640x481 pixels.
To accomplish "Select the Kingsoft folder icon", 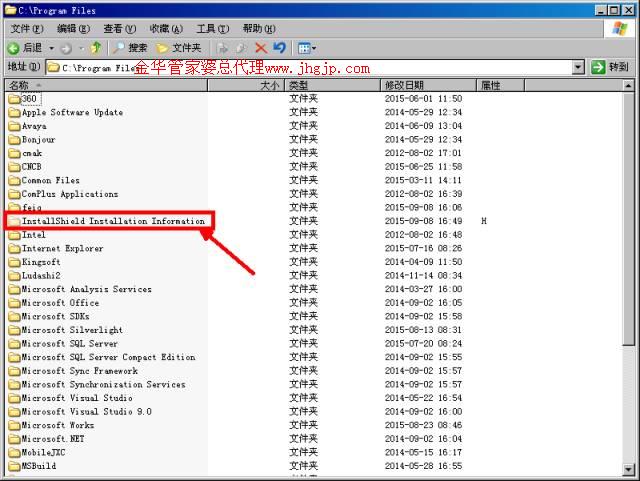I will (14, 262).
